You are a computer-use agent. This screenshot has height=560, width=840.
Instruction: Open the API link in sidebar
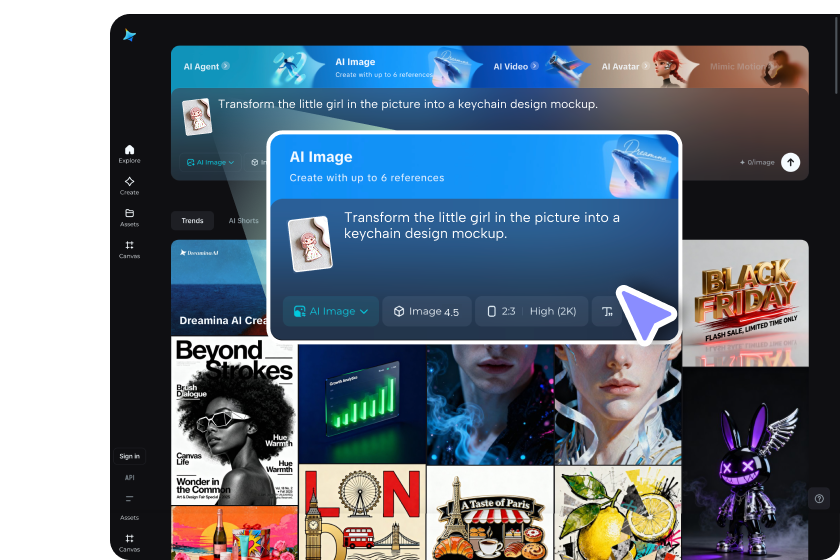point(129,477)
